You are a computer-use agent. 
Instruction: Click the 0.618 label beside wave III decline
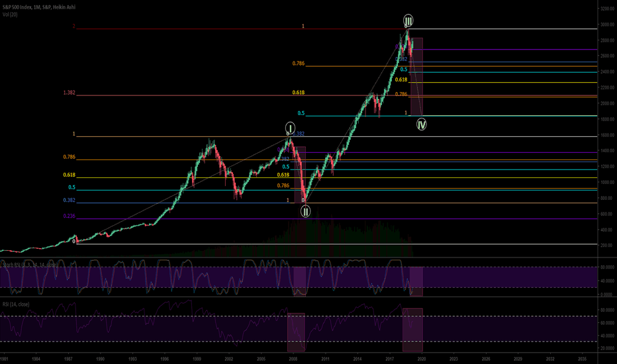click(401, 79)
